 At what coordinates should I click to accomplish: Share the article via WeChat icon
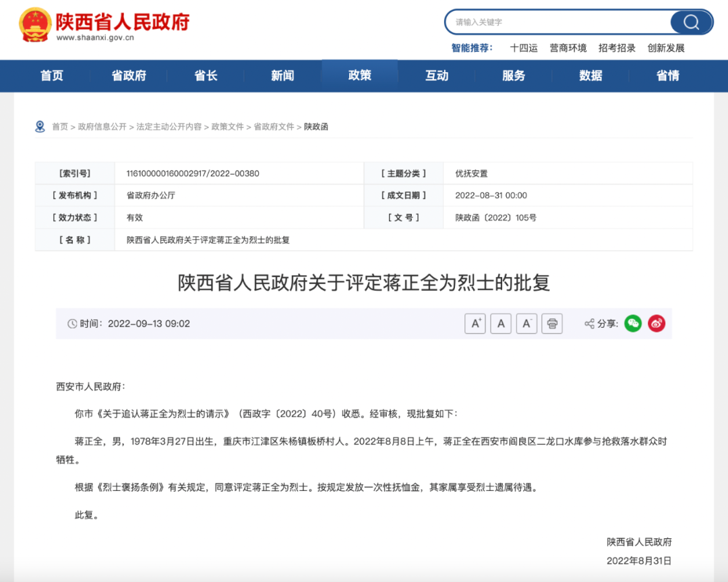(633, 324)
